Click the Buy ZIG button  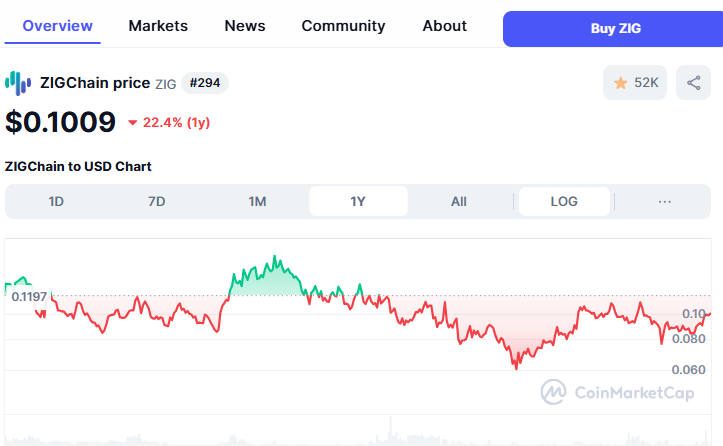(x=613, y=29)
